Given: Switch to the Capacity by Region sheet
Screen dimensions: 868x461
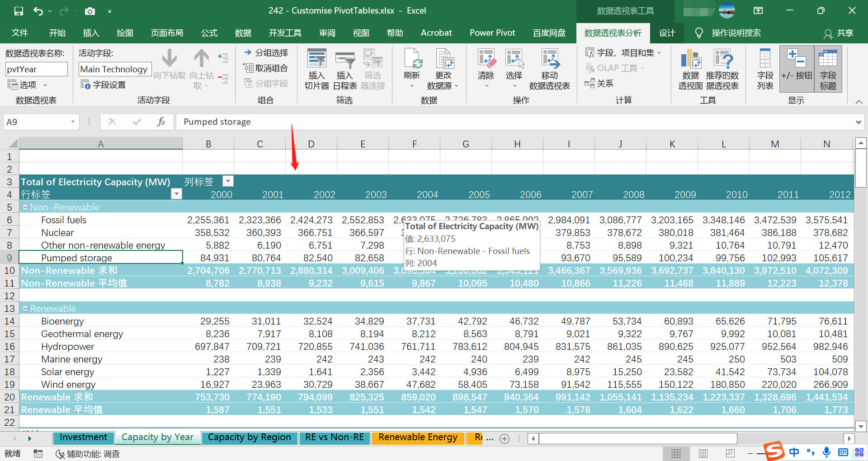Looking at the screenshot, I should pos(249,437).
